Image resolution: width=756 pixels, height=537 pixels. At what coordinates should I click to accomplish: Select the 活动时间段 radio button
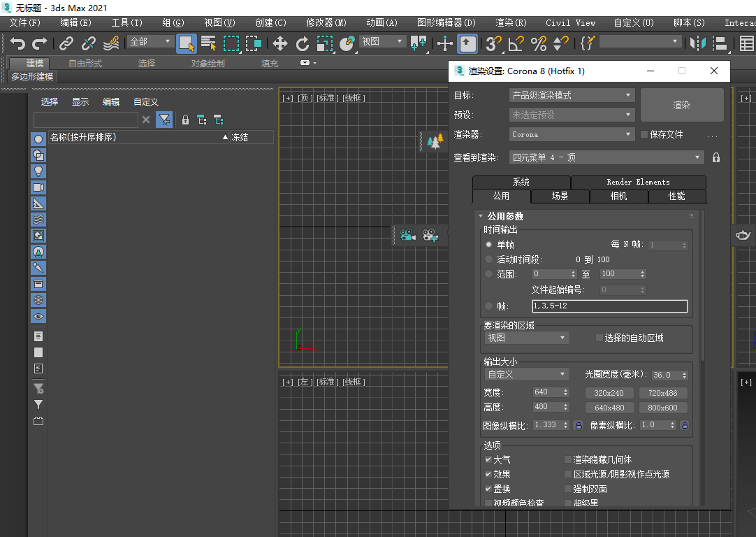pos(489,259)
